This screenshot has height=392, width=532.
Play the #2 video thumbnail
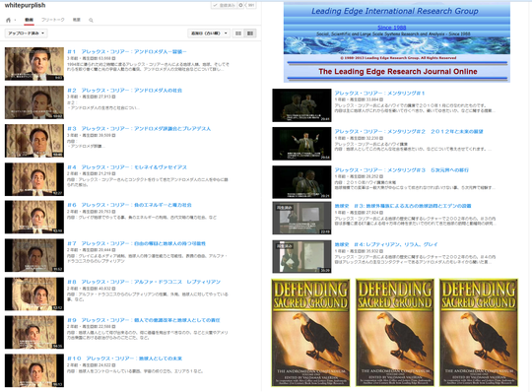tap(34, 102)
